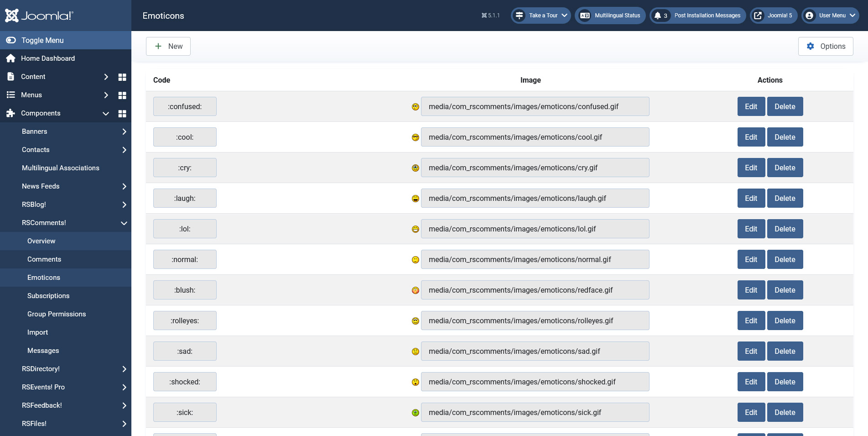Delete the :cry: emoticon
The width and height of the screenshot is (868, 436).
[x=785, y=168]
